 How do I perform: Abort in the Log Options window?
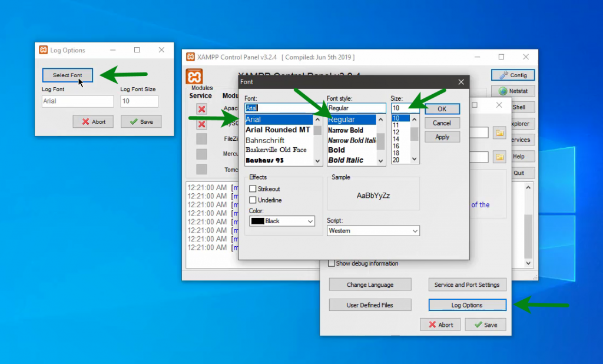93,121
